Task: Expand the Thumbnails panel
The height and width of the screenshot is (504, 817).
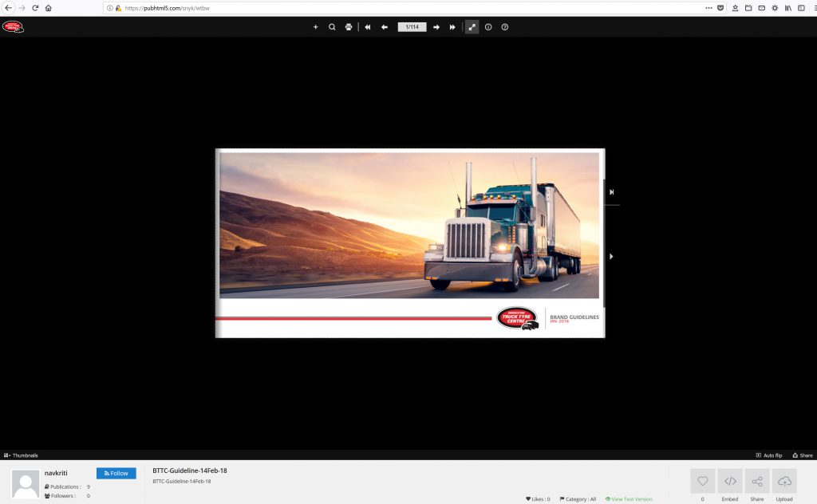Action: (x=21, y=455)
